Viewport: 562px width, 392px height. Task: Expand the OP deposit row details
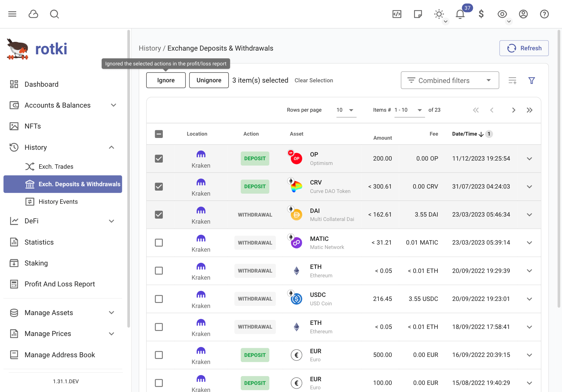529,159
